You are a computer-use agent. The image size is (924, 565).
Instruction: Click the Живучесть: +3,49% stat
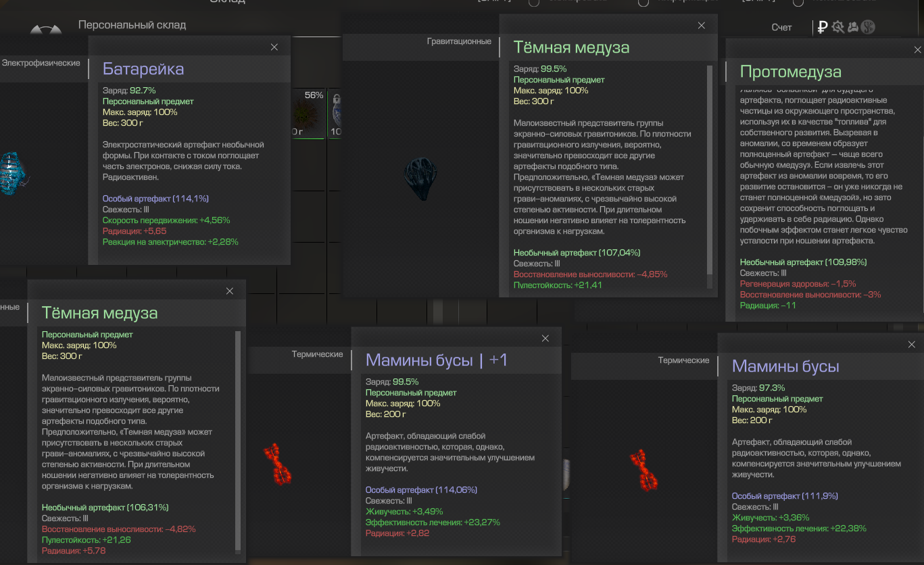point(404,512)
